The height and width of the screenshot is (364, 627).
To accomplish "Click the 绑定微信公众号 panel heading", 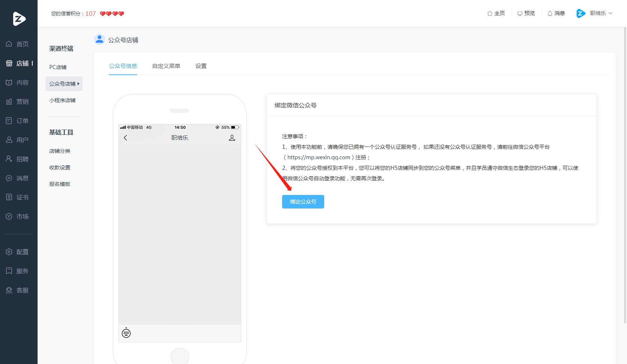I will tap(296, 105).
